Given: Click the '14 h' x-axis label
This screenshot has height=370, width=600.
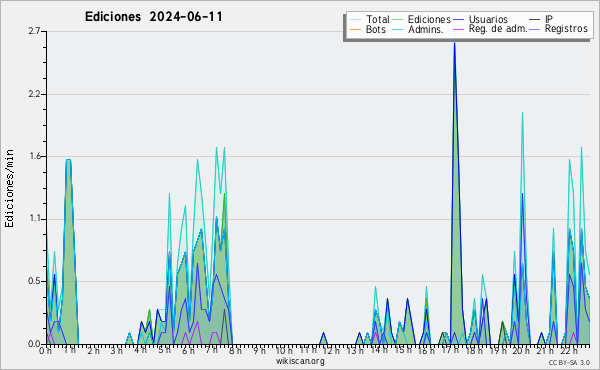Looking at the screenshot, I should point(379,350).
